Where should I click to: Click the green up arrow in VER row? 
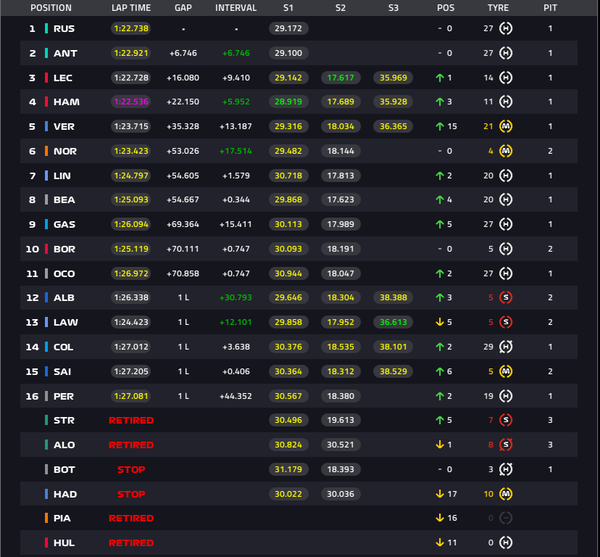440,126
